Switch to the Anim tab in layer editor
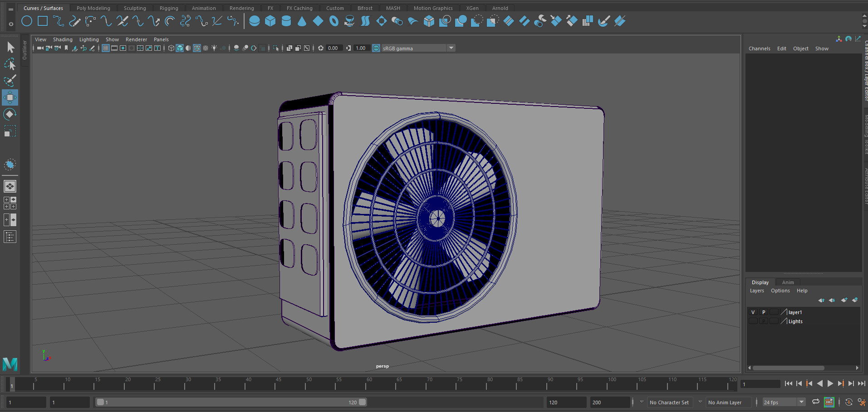This screenshot has height=412, width=868. point(788,282)
